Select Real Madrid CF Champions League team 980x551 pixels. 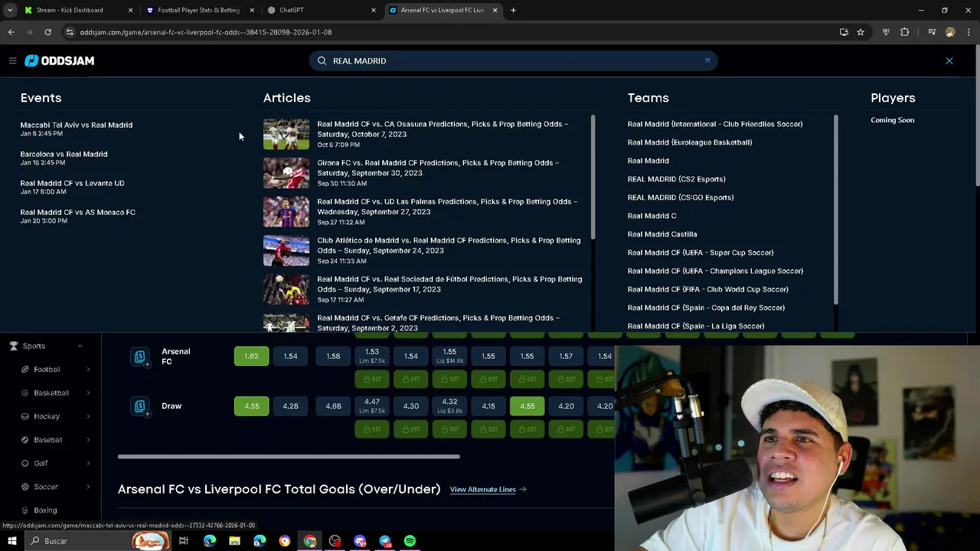coord(715,271)
